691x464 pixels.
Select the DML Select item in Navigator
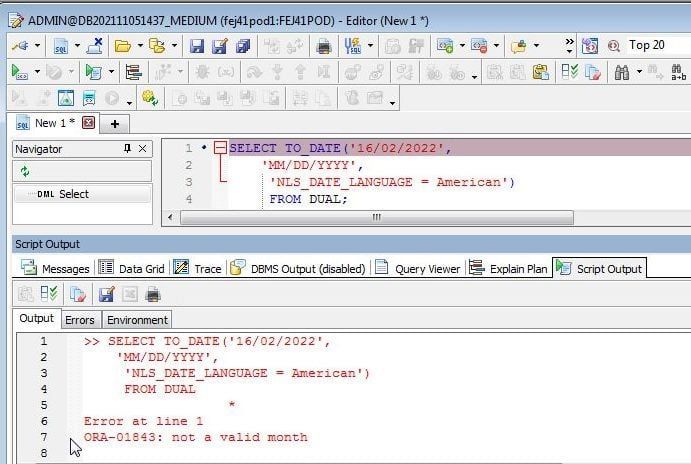coord(82,194)
